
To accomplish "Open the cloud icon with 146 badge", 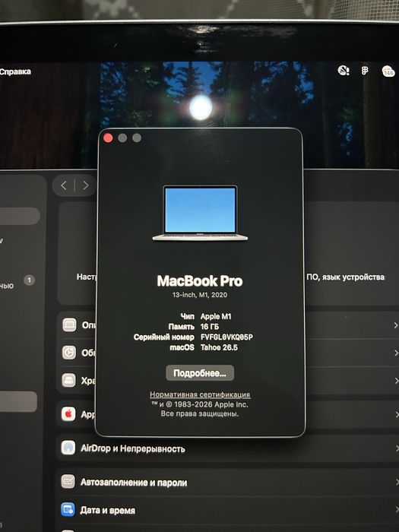I will [x=388, y=71].
